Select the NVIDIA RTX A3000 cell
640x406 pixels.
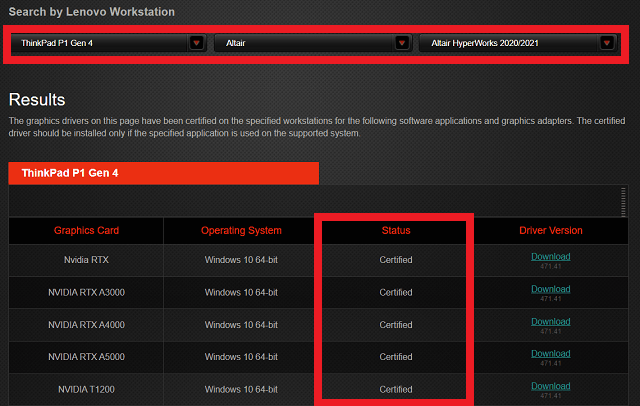[86, 293]
